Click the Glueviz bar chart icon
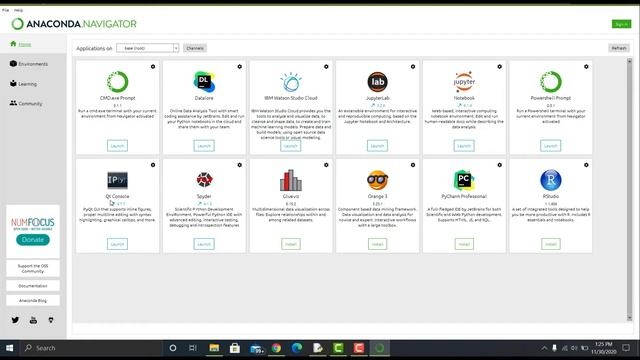 click(x=291, y=180)
